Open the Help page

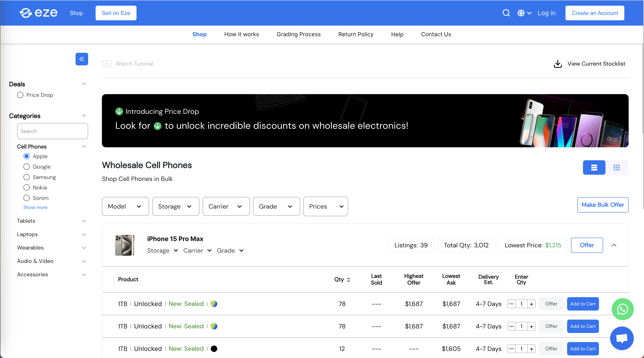(397, 34)
